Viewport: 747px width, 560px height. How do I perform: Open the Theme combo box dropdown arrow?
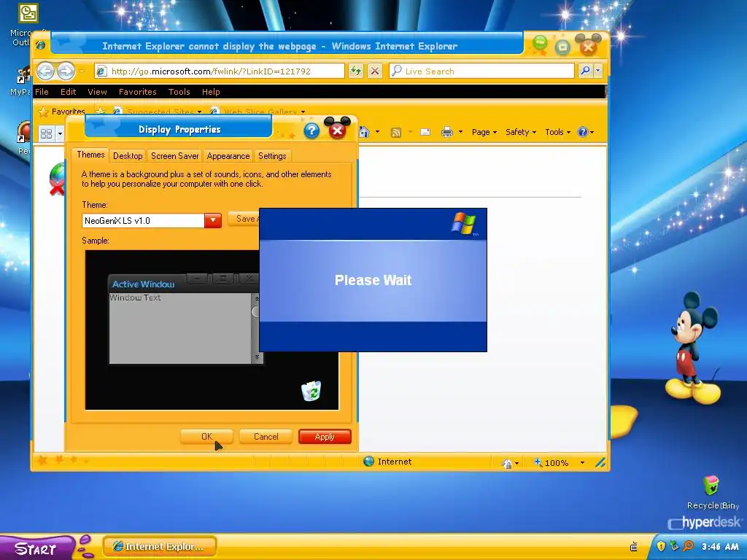tap(213, 220)
